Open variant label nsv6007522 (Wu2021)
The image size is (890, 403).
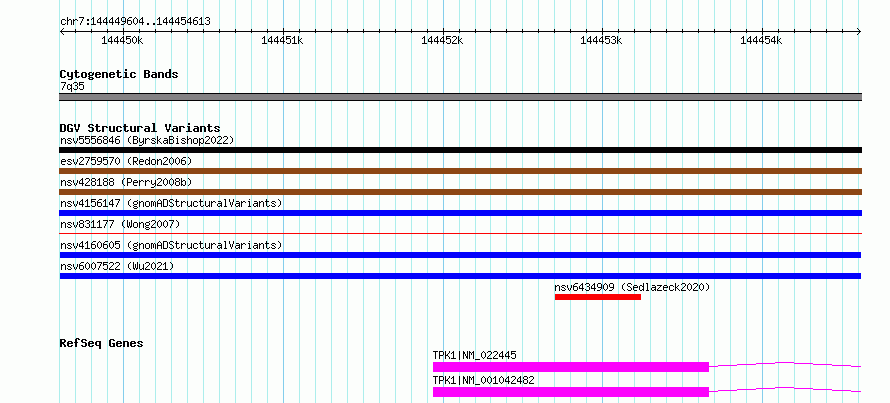tap(117, 266)
